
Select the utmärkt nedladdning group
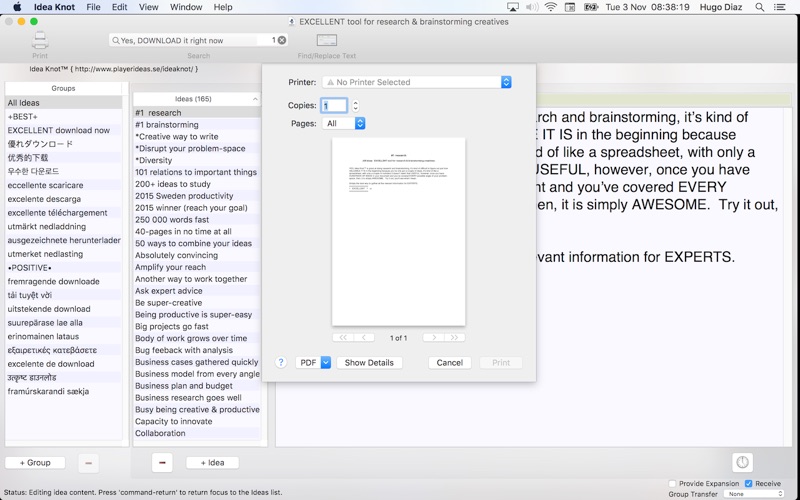[x=63, y=226]
